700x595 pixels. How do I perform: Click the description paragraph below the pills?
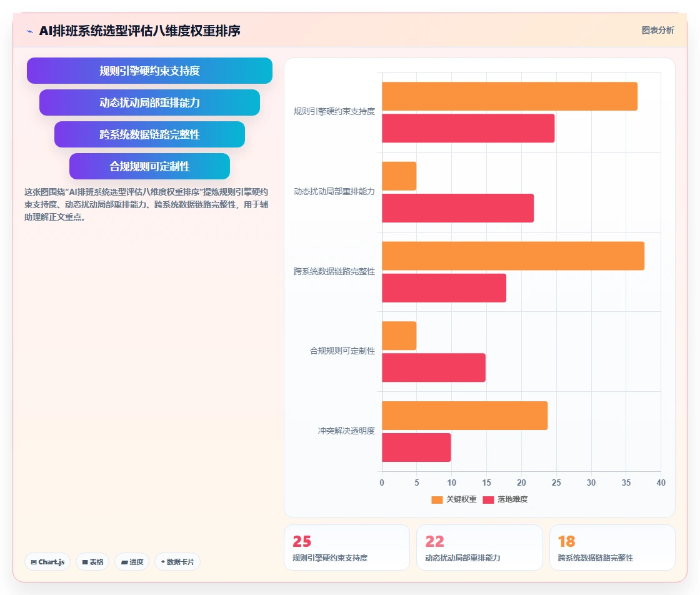point(146,204)
